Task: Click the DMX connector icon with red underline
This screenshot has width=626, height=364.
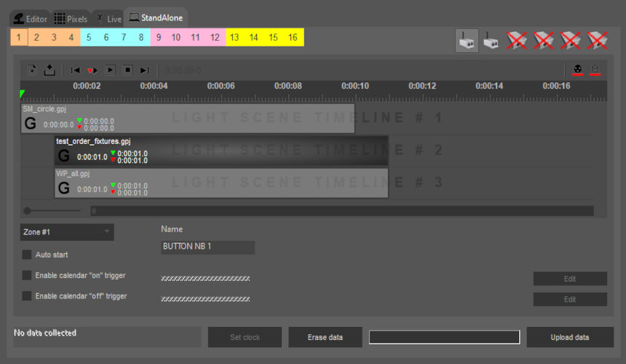Action: pos(577,70)
